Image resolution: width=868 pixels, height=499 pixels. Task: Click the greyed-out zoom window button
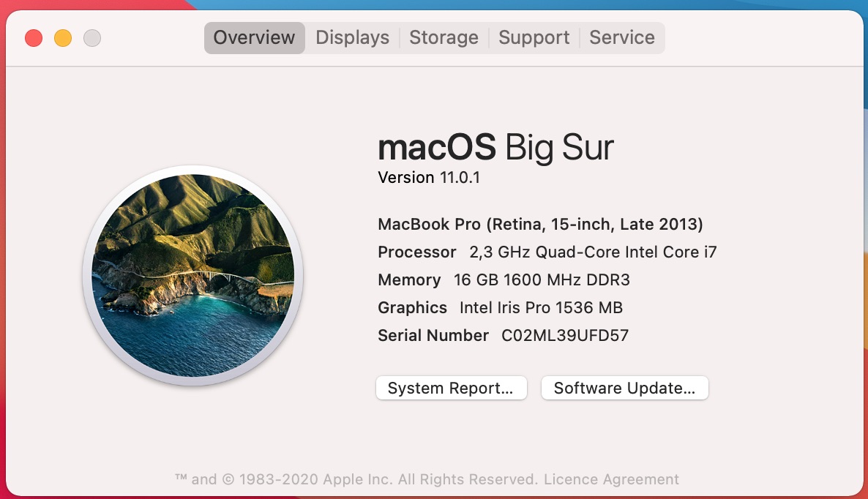92,38
